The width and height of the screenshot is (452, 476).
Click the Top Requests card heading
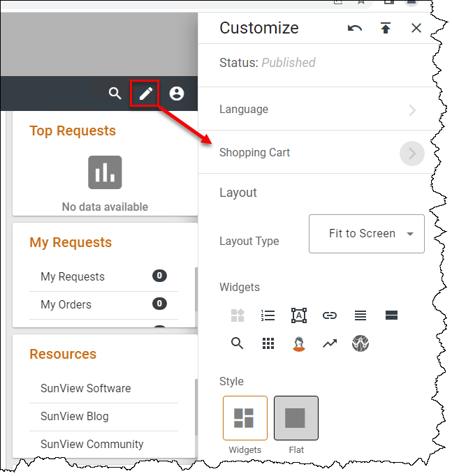tap(73, 131)
